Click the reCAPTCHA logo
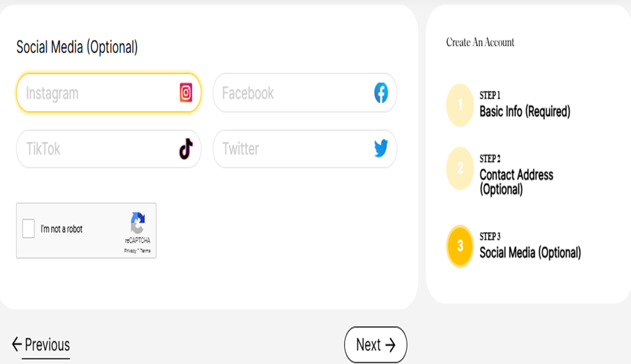This screenshot has height=364, width=631. click(x=138, y=223)
